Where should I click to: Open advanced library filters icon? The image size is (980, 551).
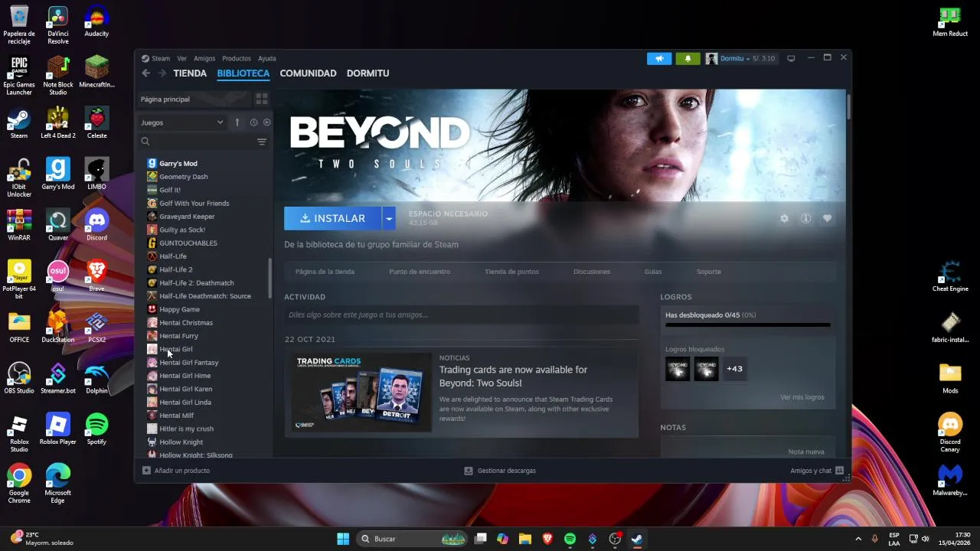pos(262,142)
